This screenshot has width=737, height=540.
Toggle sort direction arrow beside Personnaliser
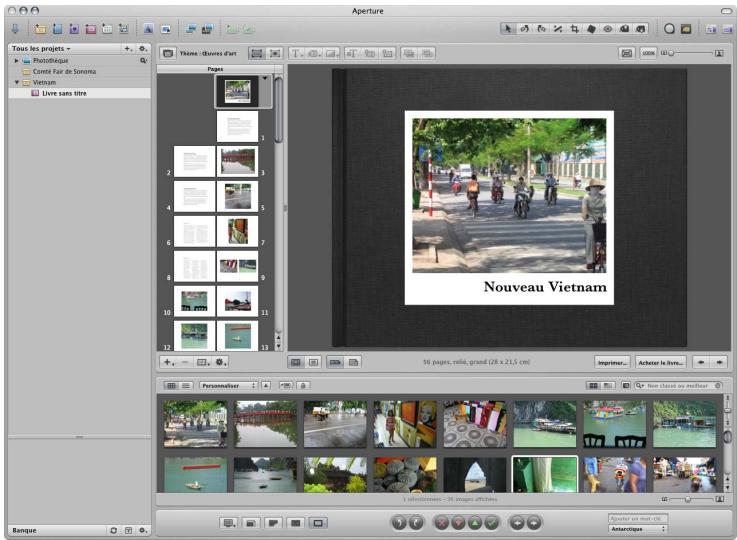pyautogui.click(x=266, y=385)
